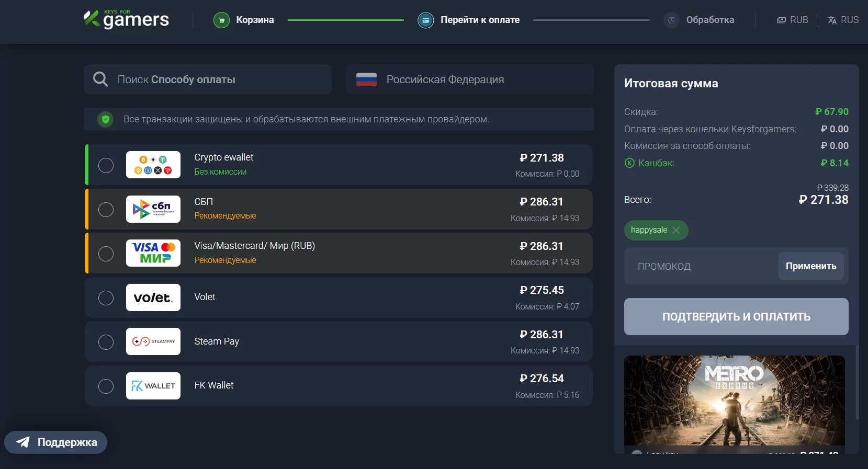The width and height of the screenshot is (868, 469).
Task: Select Visa/Mastercard/Мир radio button
Action: tap(106, 254)
